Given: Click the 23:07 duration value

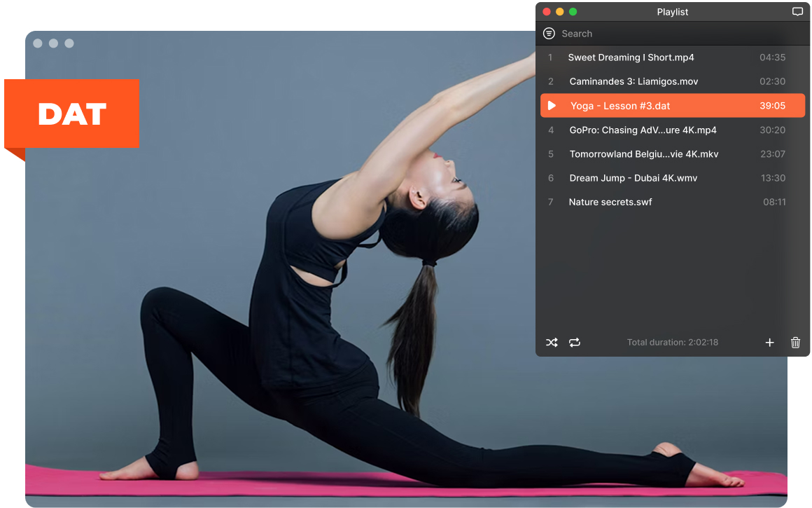Looking at the screenshot, I should point(773,154).
